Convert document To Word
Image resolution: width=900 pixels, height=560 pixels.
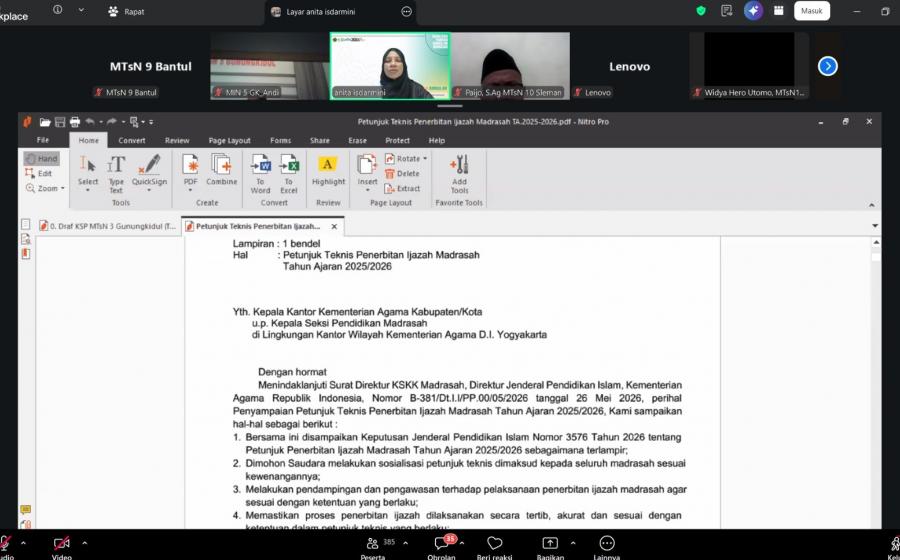click(x=261, y=174)
